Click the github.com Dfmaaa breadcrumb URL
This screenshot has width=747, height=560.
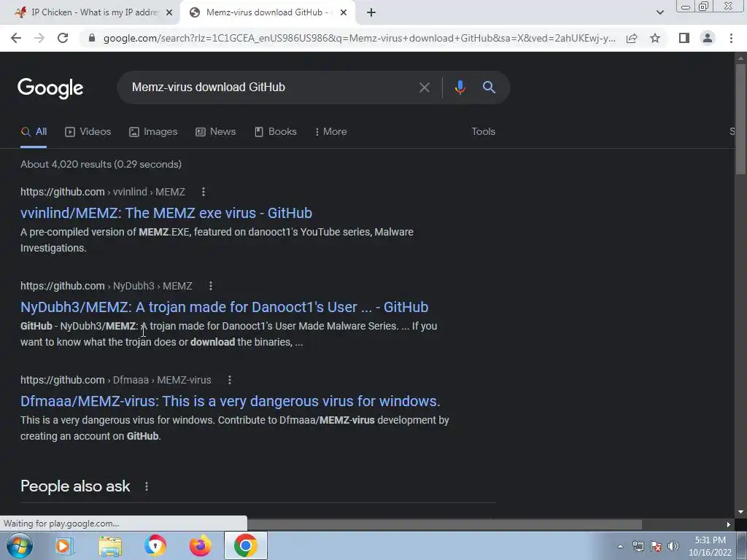point(116,380)
